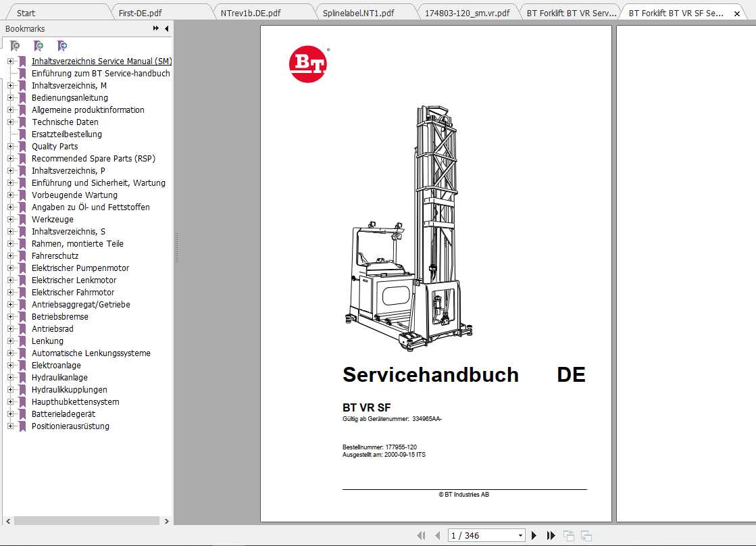
Task: Select the delete bookmark icon
Action: [15, 45]
